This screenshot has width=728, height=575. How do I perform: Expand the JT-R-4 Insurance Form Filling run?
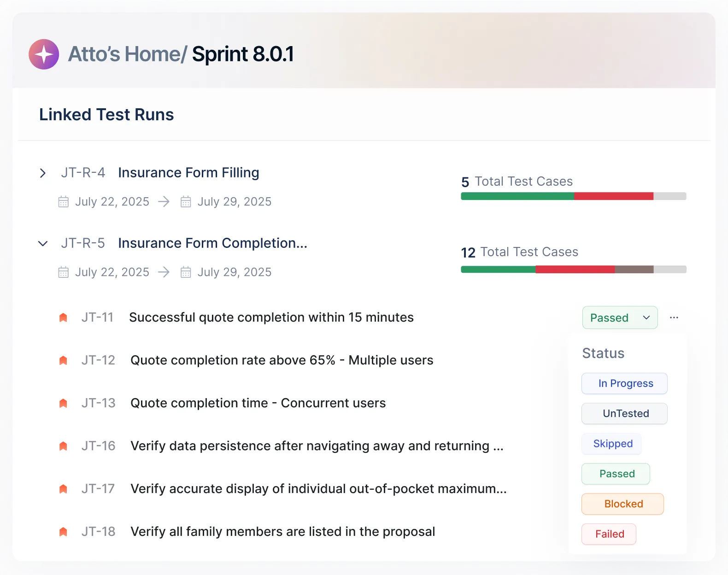pos(43,173)
